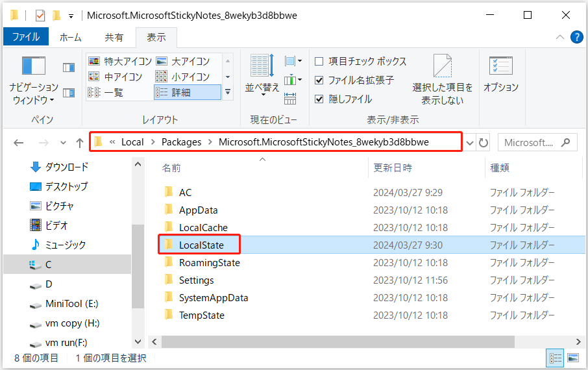Click the new folder quick access icon
This screenshot has width=588, height=370.
[56, 16]
